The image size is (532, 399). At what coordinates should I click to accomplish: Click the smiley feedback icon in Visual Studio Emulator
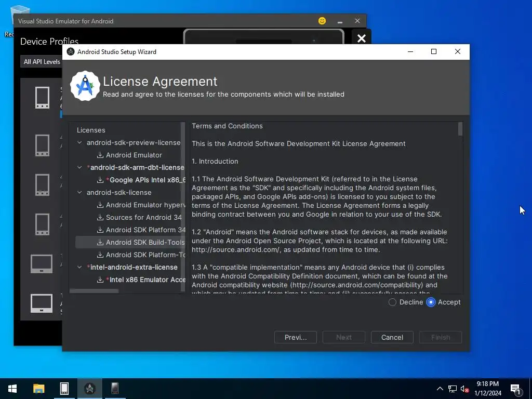coord(322,21)
